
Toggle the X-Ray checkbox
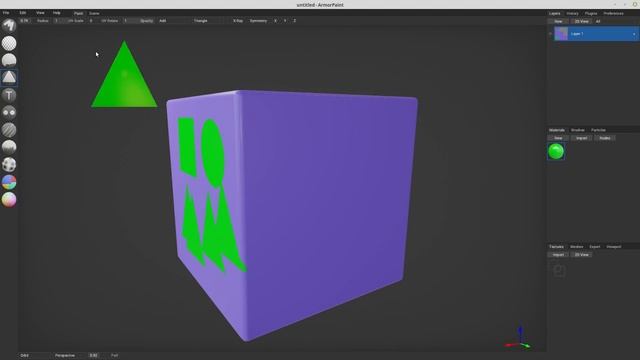[x=238, y=20]
